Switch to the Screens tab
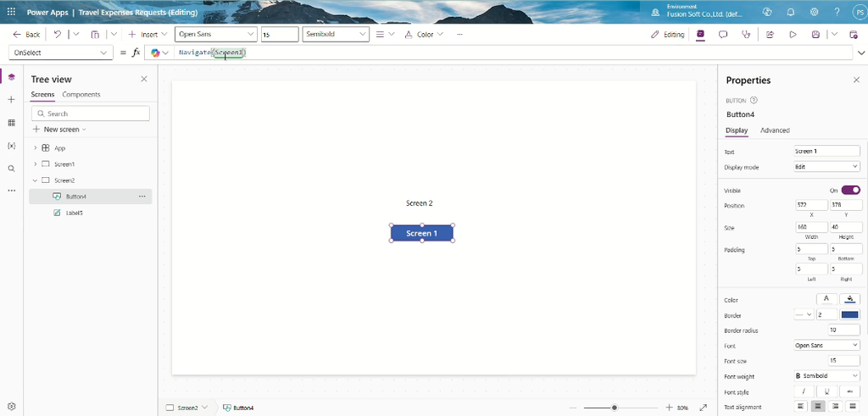 click(x=42, y=95)
